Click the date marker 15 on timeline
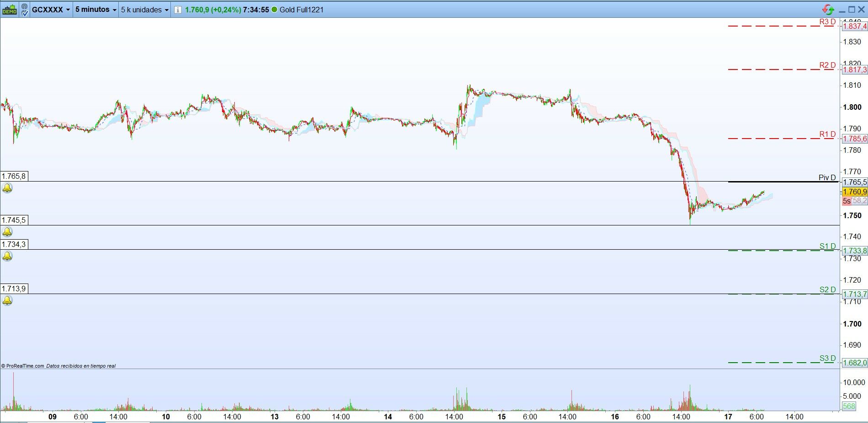The height and width of the screenshot is (423, 868). coord(502,417)
